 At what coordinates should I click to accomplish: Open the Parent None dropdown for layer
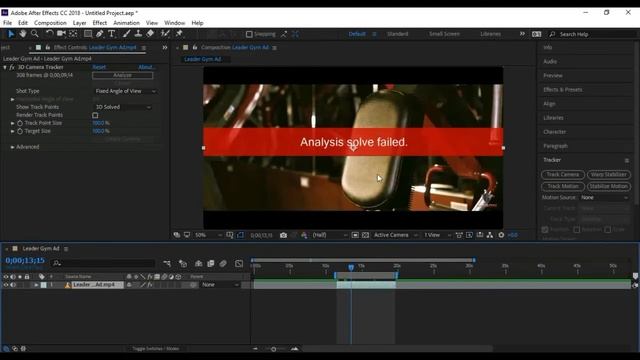(220, 285)
